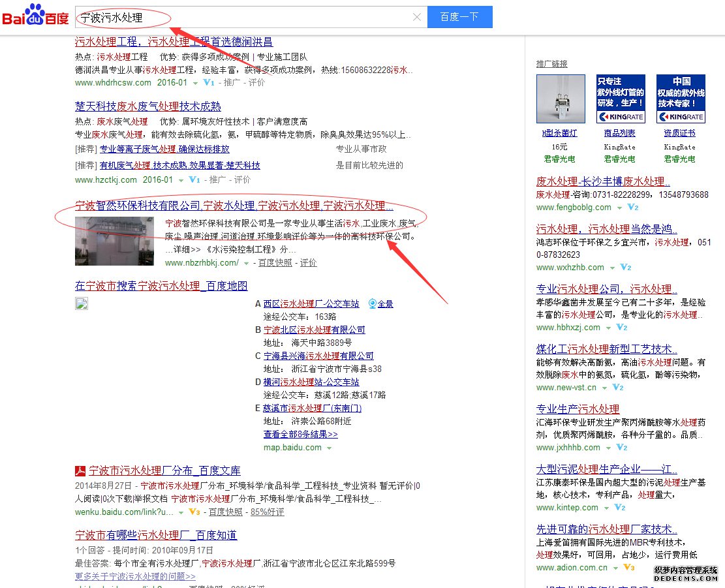Screen dimensions: 725x588
Task: Click V2 badge next to www.fengboblg.com
Action: click(x=633, y=208)
